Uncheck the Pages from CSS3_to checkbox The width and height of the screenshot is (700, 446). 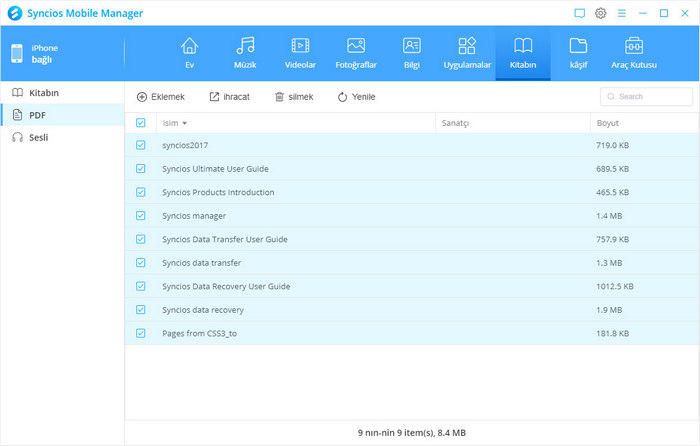(141, 333)
